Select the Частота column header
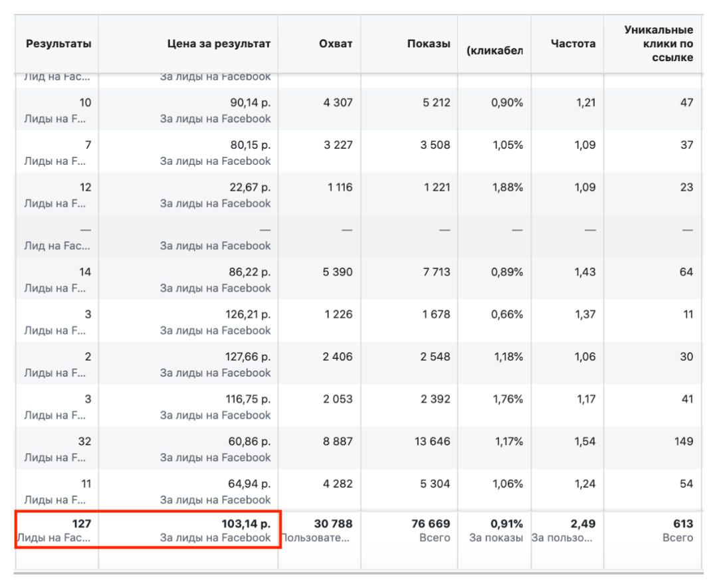Image resolution: width=717 pixels, height=588 pixels. 573,44
